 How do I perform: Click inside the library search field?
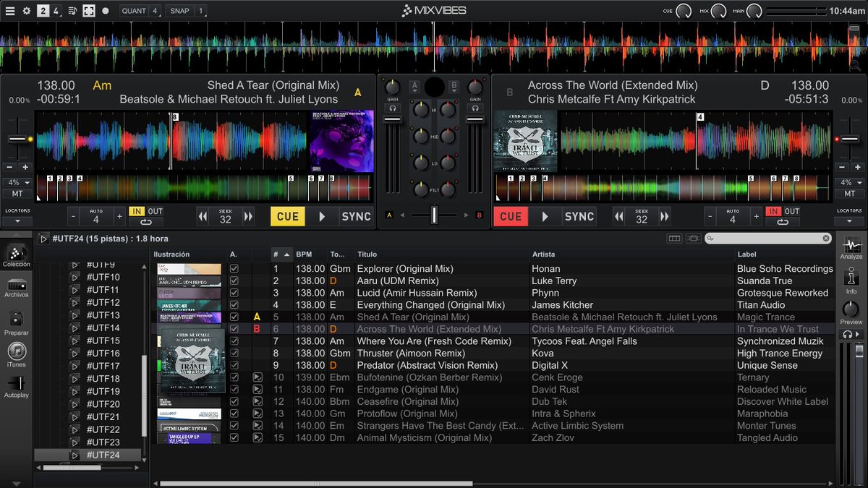pos(767,238)
